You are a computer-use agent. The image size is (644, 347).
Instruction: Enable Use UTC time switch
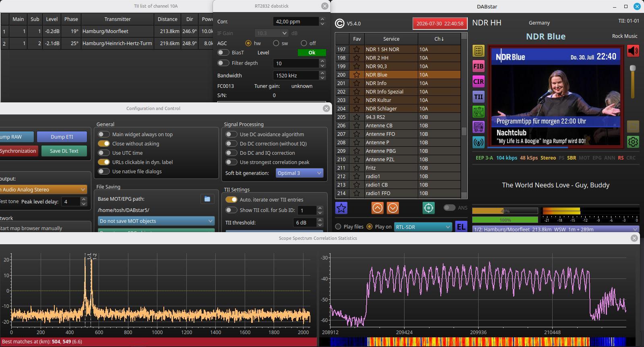click(x=104, y=153)
